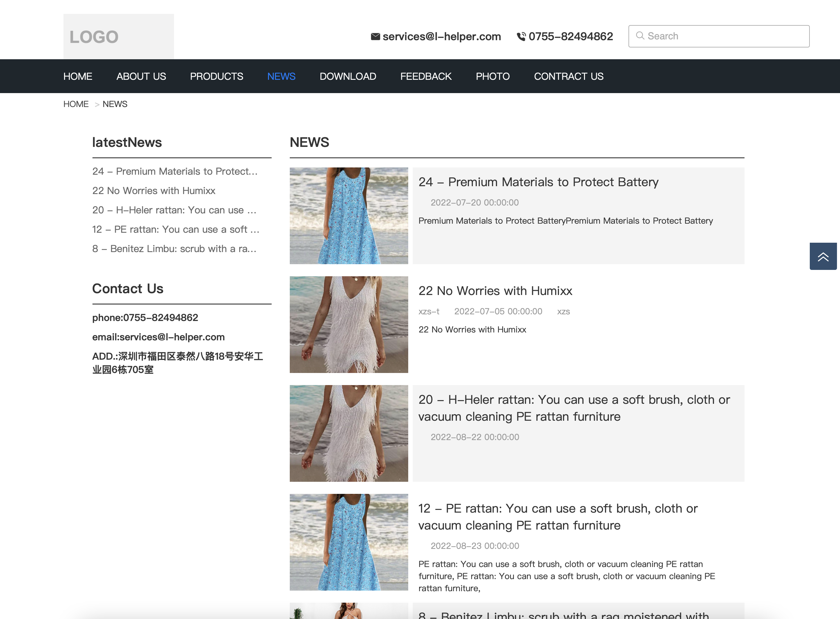Image resolution: width=840 pixels, height=619 pixels.
Task: Click the phone icon beside 0755-82494862
Action: pos(521,36)
